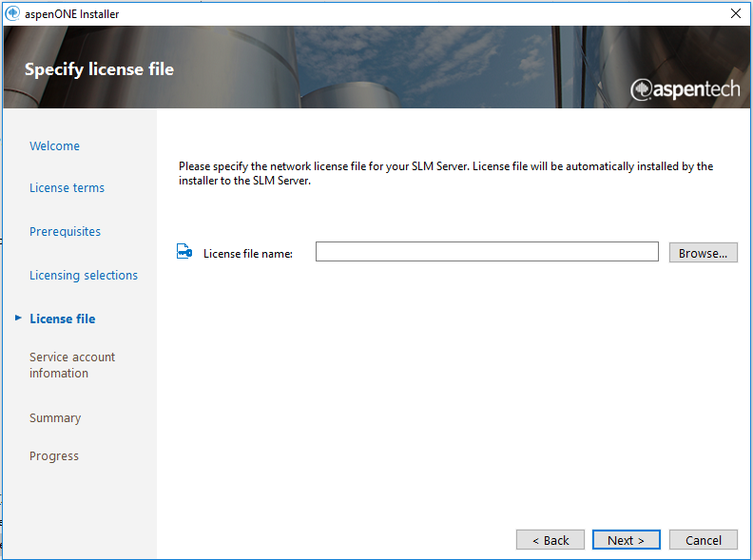Cancel the installation
753x560 pixels.
[x=703, y=540]
